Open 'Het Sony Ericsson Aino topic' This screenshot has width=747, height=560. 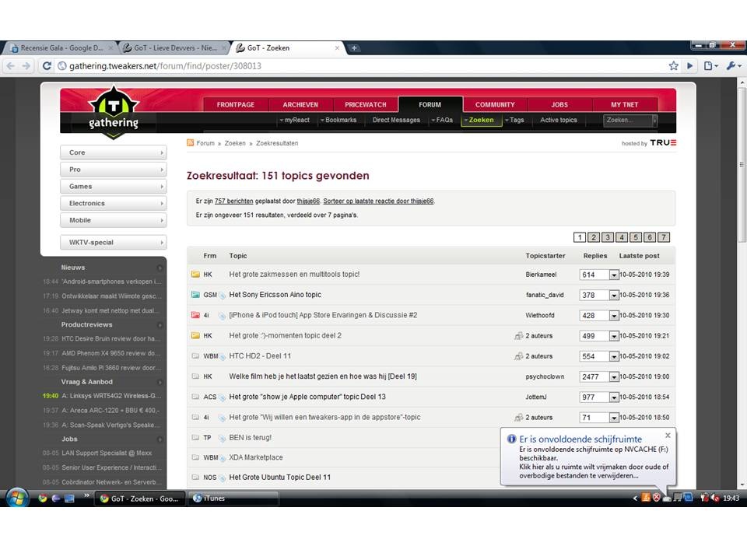[275, 295]
